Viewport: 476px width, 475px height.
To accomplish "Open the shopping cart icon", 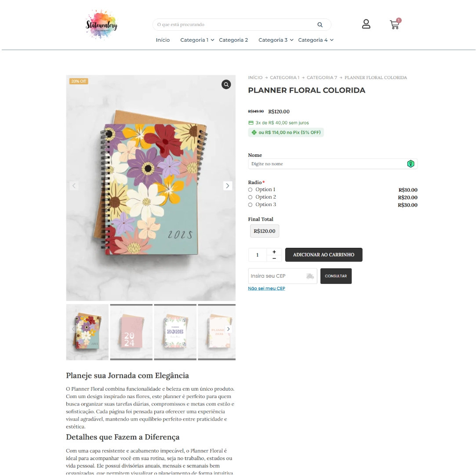I will pos(395,24).
